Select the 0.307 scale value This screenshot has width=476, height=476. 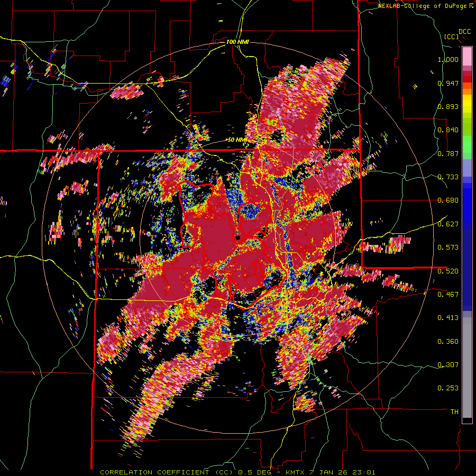point(448,364)
